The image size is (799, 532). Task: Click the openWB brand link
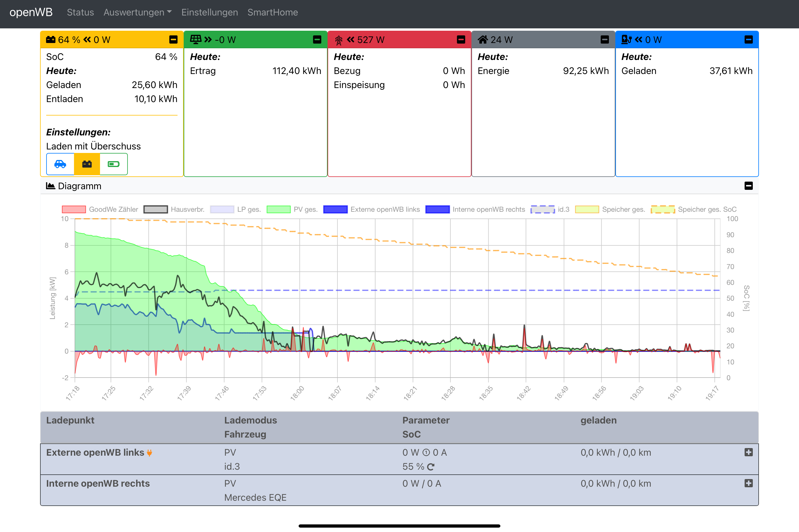31,12
